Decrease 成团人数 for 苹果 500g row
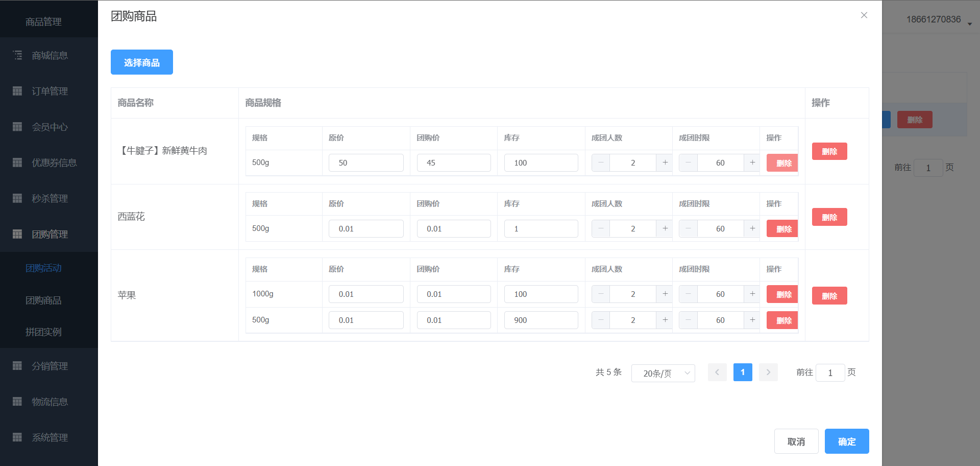 (601, 320)
